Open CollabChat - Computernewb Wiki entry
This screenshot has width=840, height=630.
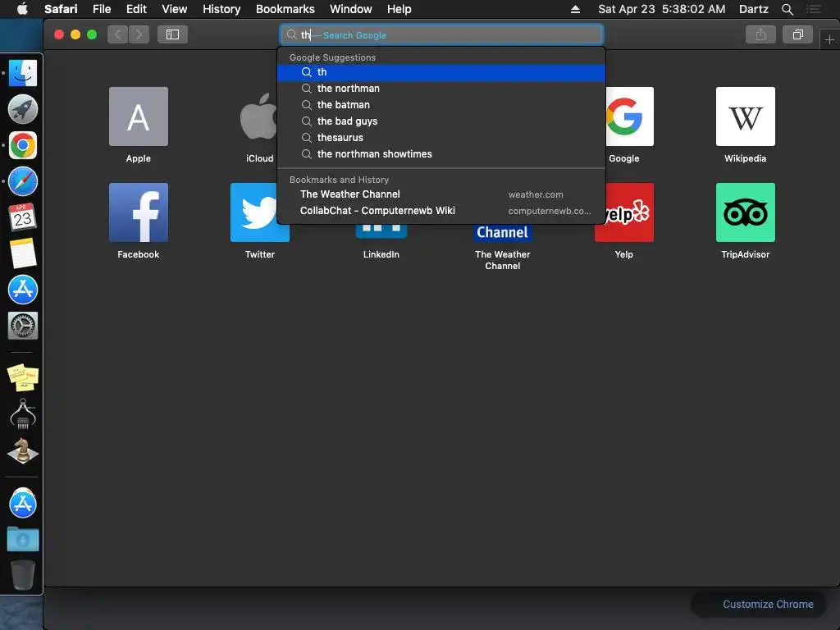click(x=441, y=211)
